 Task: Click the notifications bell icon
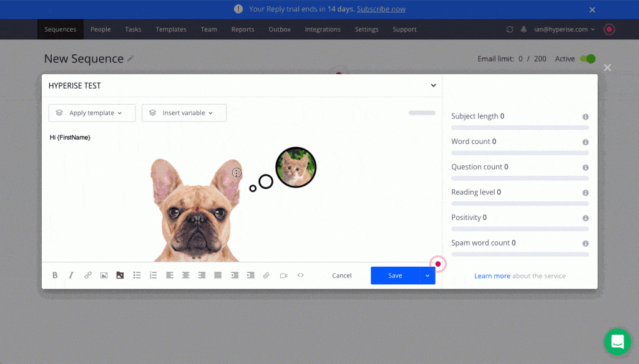tap(524, 29)
